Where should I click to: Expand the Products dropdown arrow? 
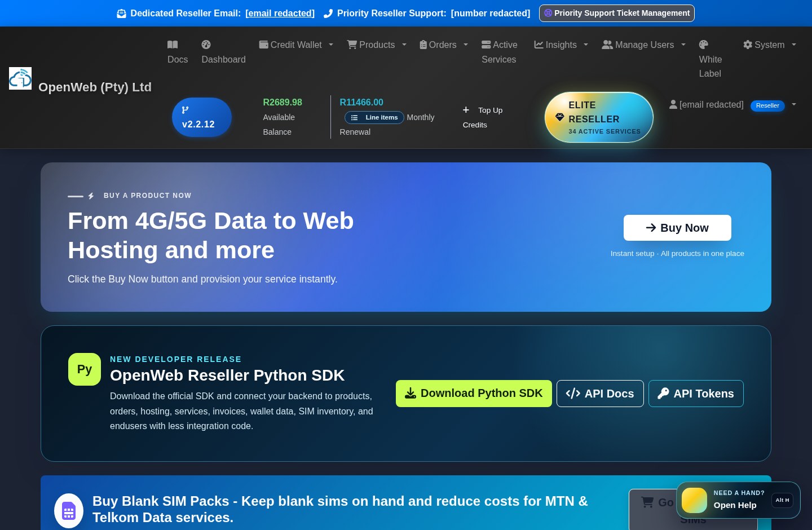[404, 45]
